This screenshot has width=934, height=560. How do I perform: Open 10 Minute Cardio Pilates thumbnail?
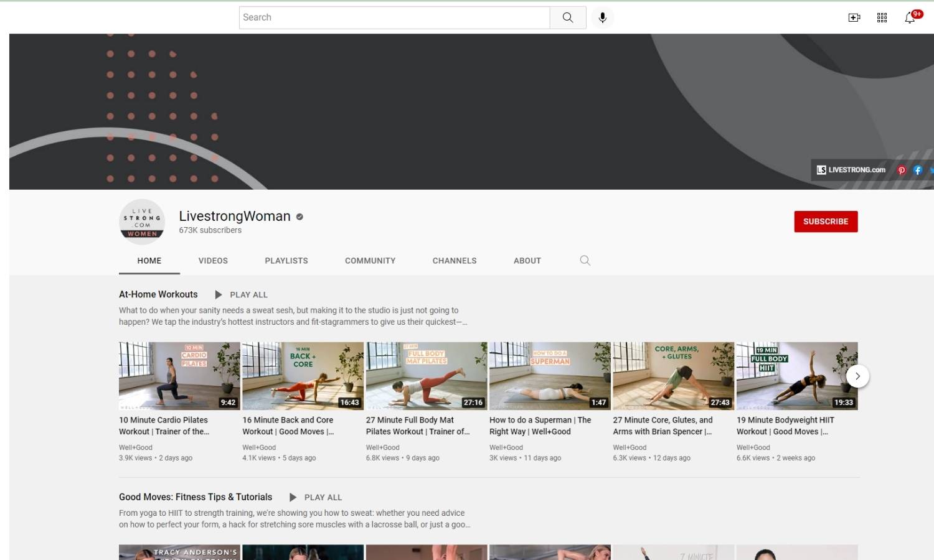tap(179, 376)
